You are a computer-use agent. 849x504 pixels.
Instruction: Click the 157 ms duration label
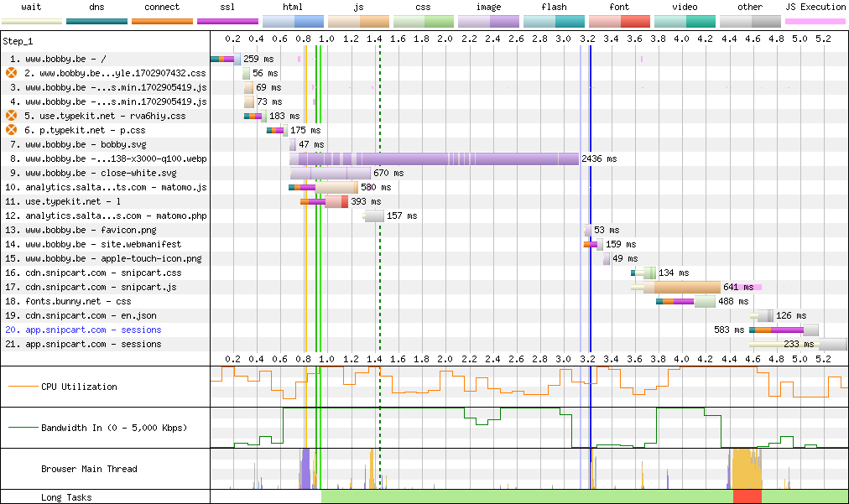403,216
